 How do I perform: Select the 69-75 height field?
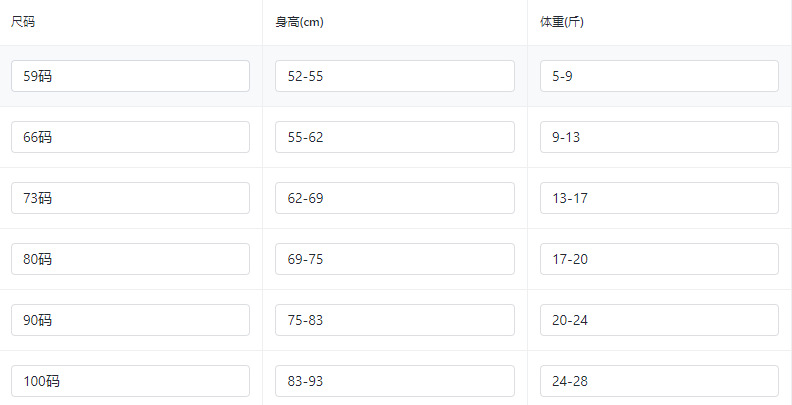coord(395,259)
